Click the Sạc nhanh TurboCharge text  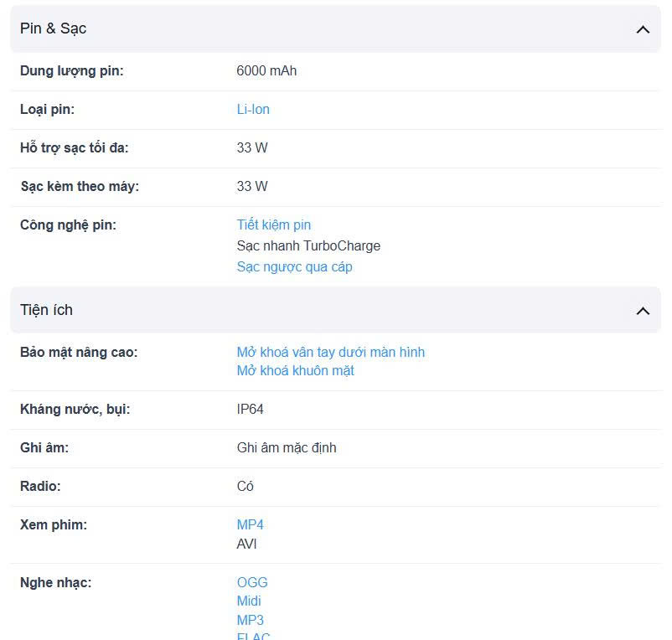308,245
